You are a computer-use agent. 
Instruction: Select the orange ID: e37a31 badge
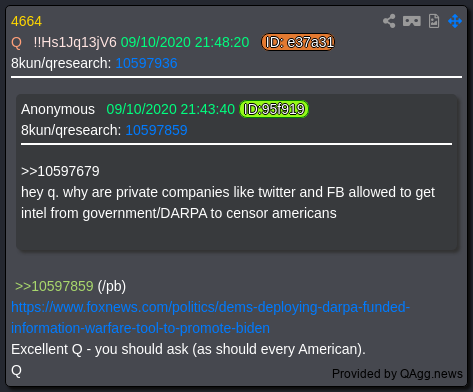point(298,42)
